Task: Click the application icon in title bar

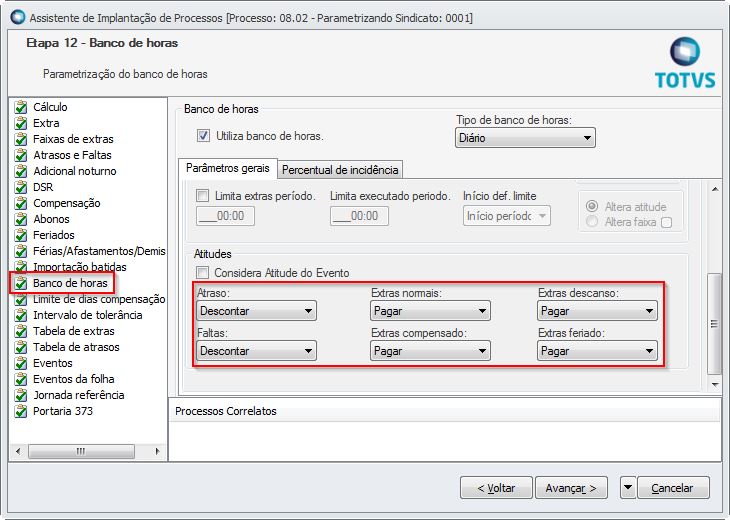Action: [18, 18]
